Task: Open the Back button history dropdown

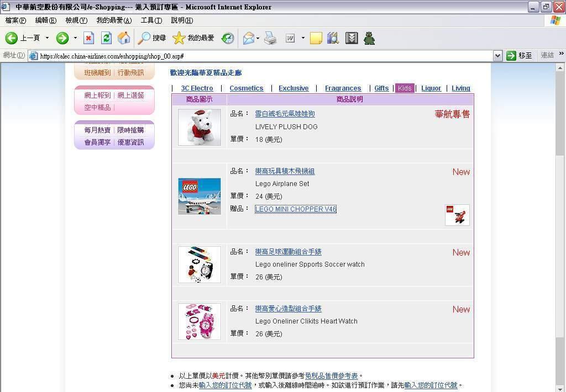Action: pos(47,38)
